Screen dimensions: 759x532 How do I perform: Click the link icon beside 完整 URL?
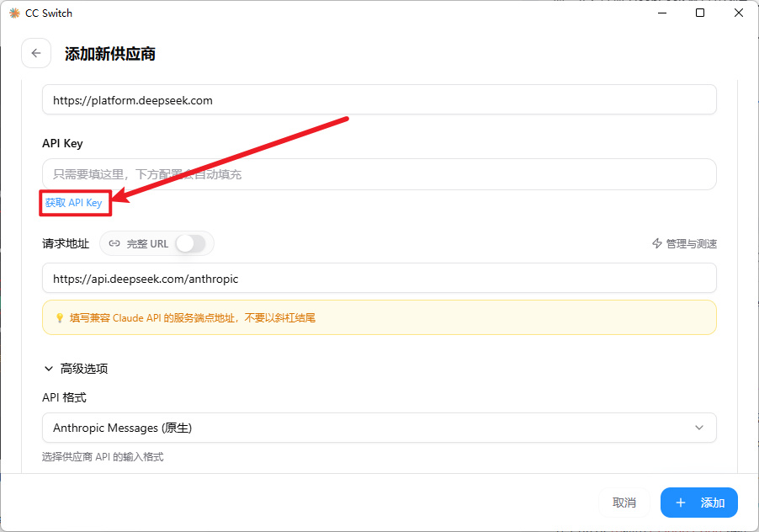114,243
